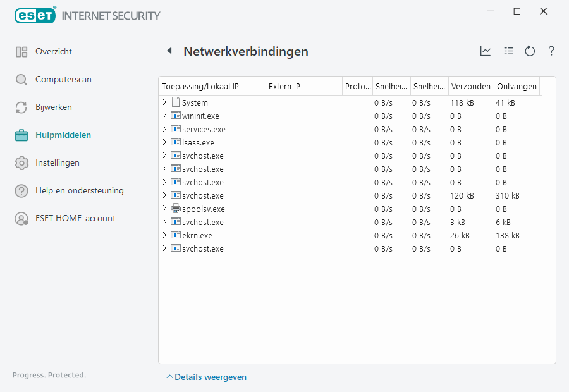The height and width of the screenshot is (392, 569).
Task: Collapse the Details weergeven panel chevron
Action: point(169,376)
